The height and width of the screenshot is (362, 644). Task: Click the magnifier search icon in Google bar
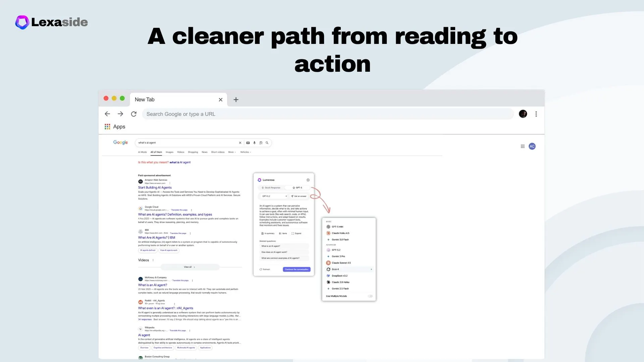click(x=267, y=143)
